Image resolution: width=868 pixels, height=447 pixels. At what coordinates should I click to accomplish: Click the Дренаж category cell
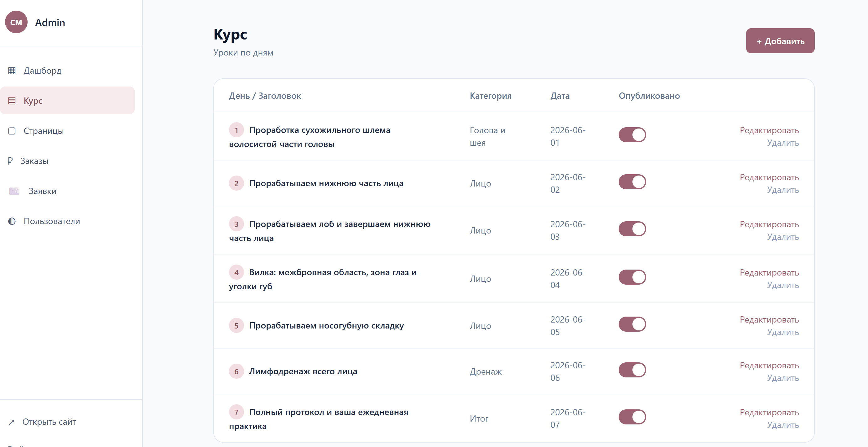486,372
